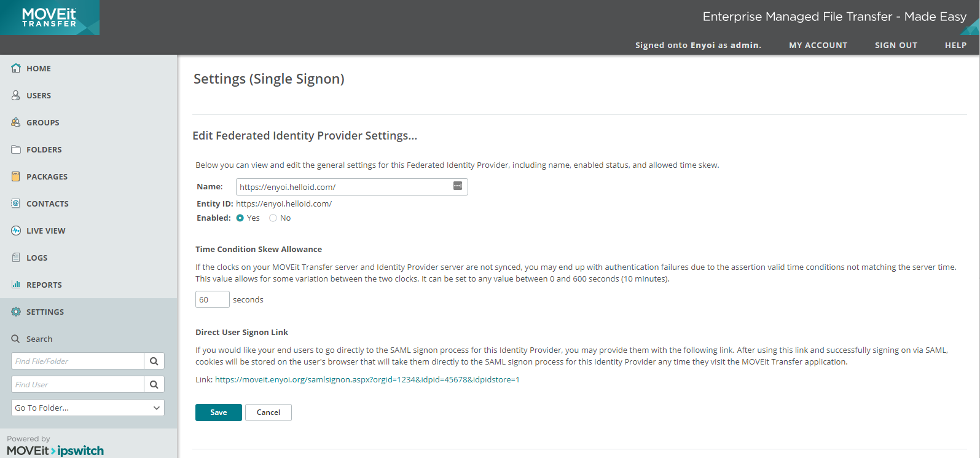Click the Home house icon in sidebar
This screenshot has width=980, height=458.
16,68
